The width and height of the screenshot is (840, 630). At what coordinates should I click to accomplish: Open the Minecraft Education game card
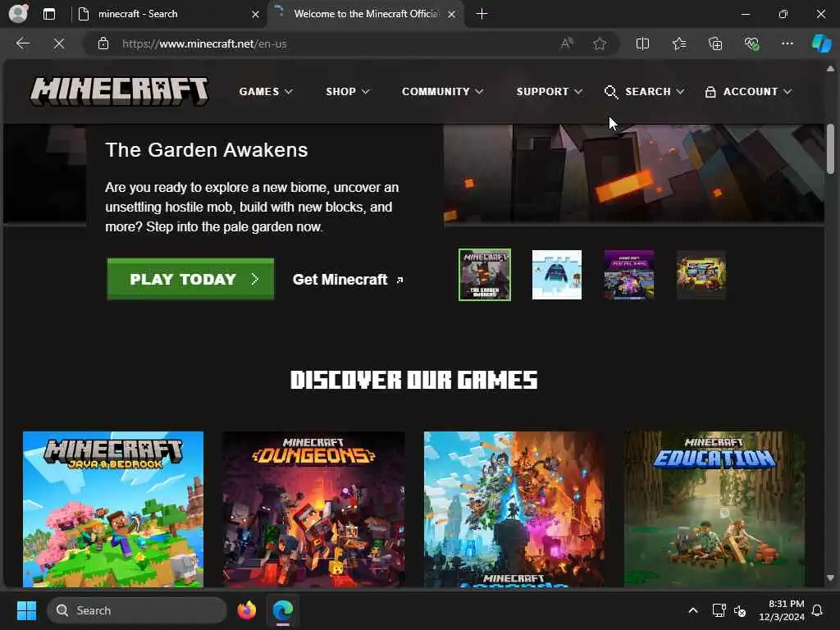click(x=714, y=509)
